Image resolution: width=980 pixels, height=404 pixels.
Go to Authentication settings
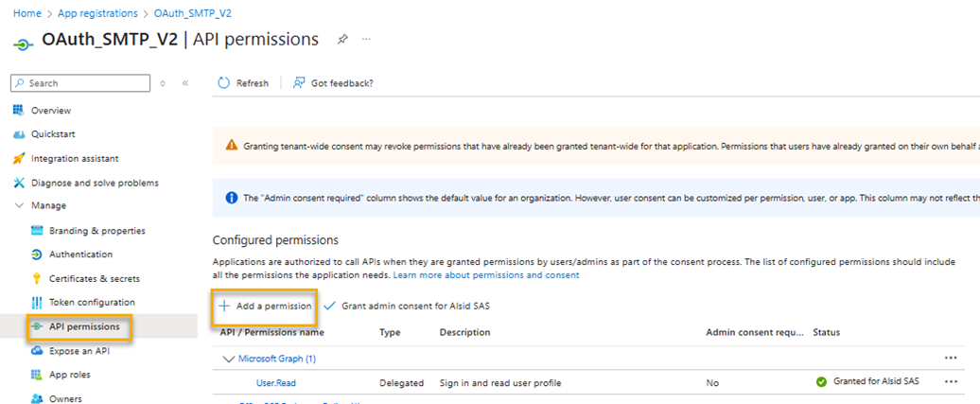tap(81, 255)
